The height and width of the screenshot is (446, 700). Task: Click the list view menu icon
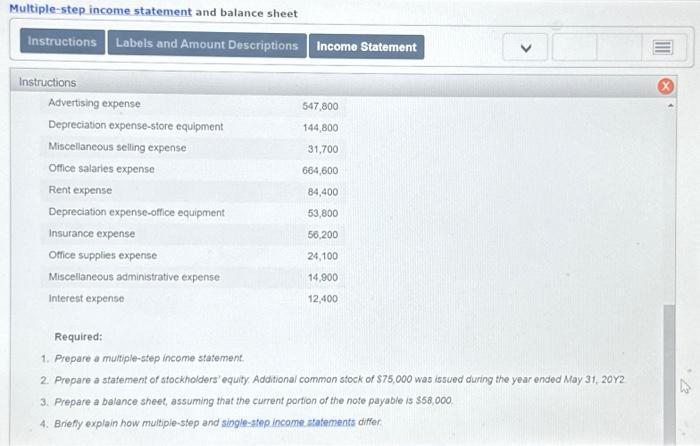coord(662,47)
